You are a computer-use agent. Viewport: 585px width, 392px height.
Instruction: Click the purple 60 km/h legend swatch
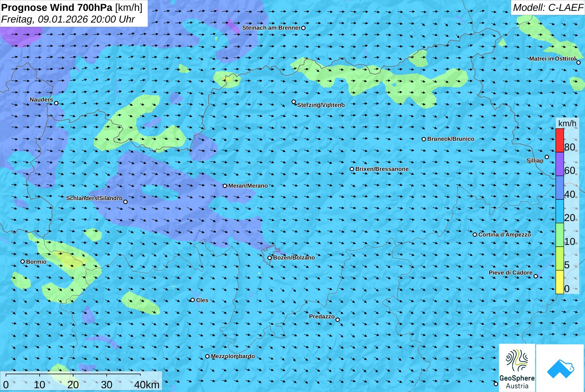tap(560, 164)
